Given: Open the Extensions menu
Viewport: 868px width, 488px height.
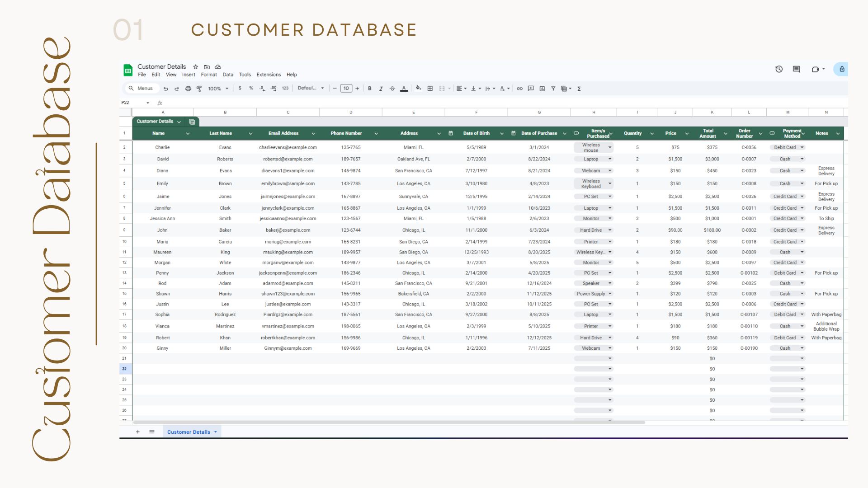Looking at the screenshot, I should pyautogui.click(x=268, y=75).
